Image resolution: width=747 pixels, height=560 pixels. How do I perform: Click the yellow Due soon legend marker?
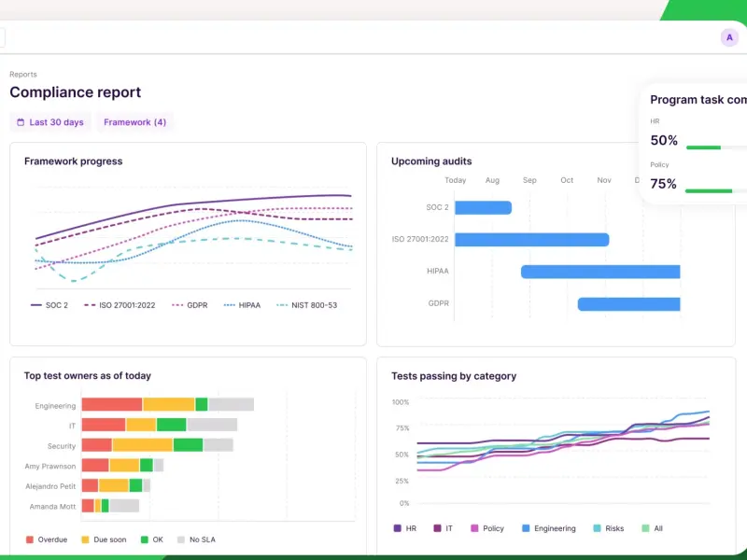pyautogui.click(x=85, y=539)
